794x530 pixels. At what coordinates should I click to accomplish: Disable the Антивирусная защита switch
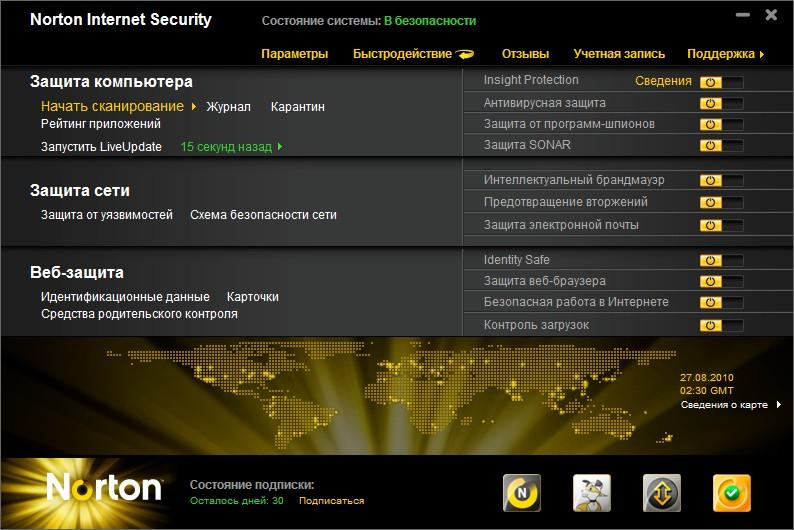pyautogui.click(x=721, y=104)
